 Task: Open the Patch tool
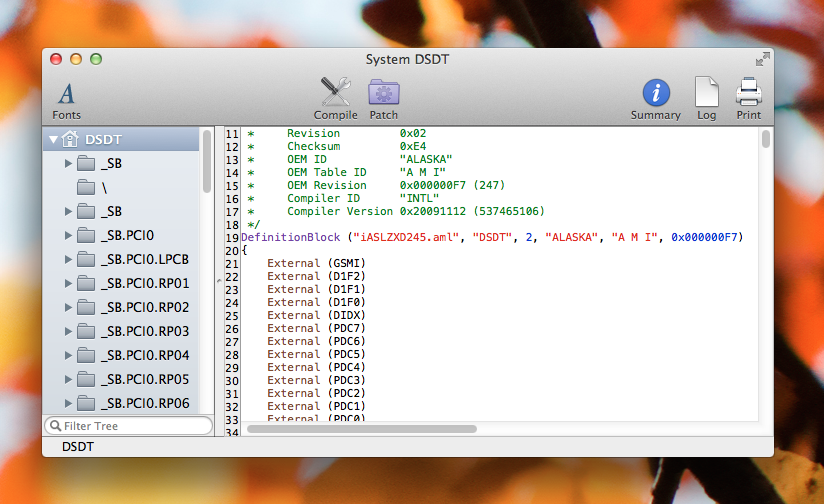click(x=384, y=99)
